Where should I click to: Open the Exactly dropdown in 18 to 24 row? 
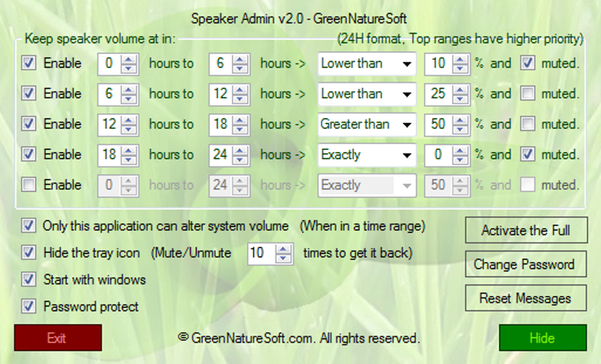[367, 154]
